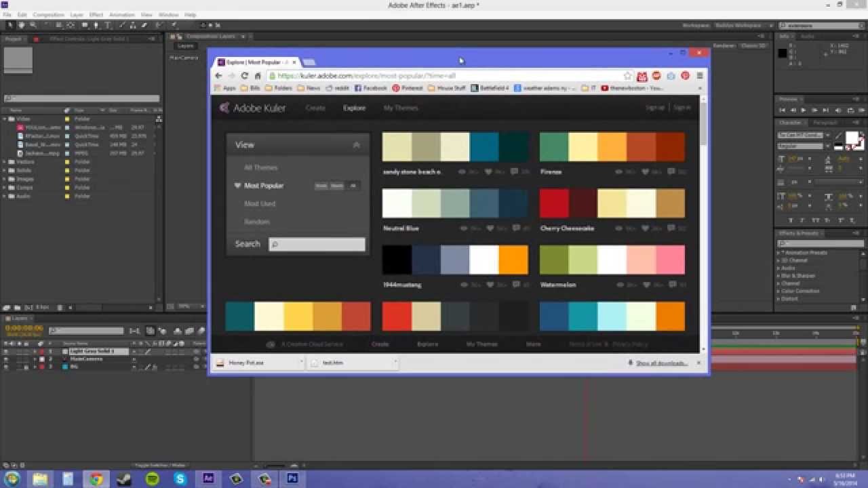Open Photoshop from the Windows taskbar

(x=292, y=479)
